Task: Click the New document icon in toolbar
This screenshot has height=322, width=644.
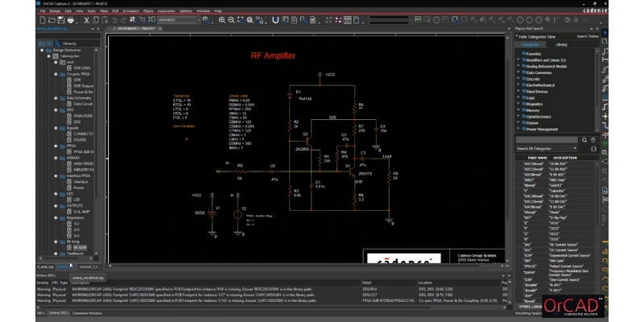Action: [x=42, y=19]
